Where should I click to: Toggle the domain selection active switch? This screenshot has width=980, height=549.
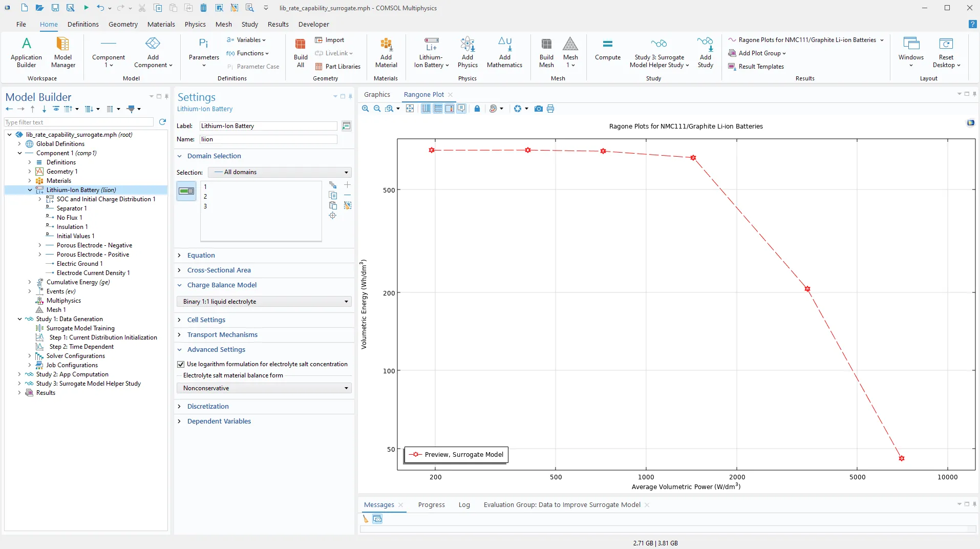click(186, 191)
